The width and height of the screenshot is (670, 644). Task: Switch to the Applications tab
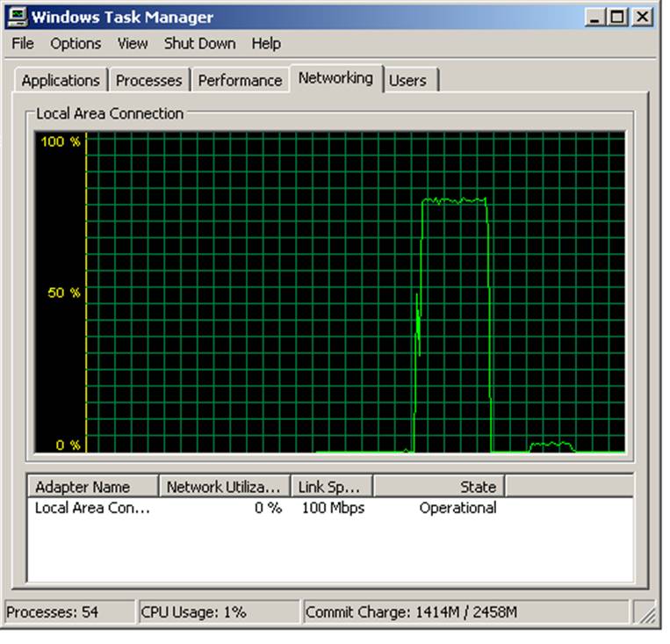point(61,81)
